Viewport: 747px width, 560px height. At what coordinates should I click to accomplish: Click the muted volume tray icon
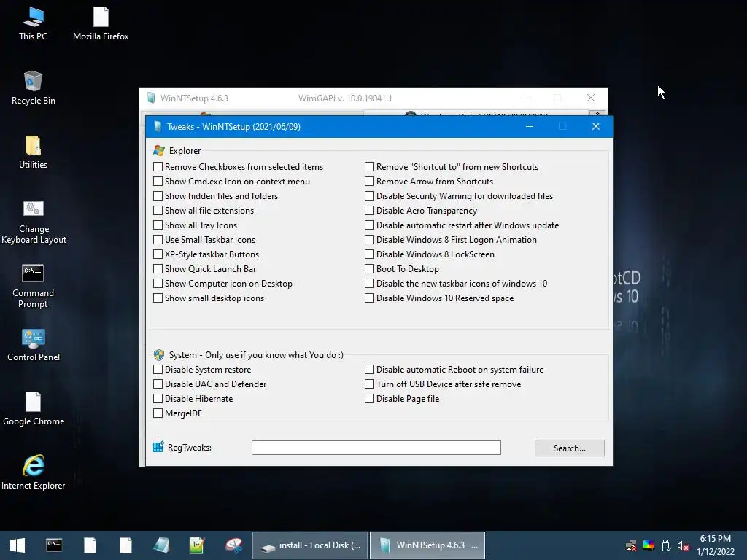[683, 545]
